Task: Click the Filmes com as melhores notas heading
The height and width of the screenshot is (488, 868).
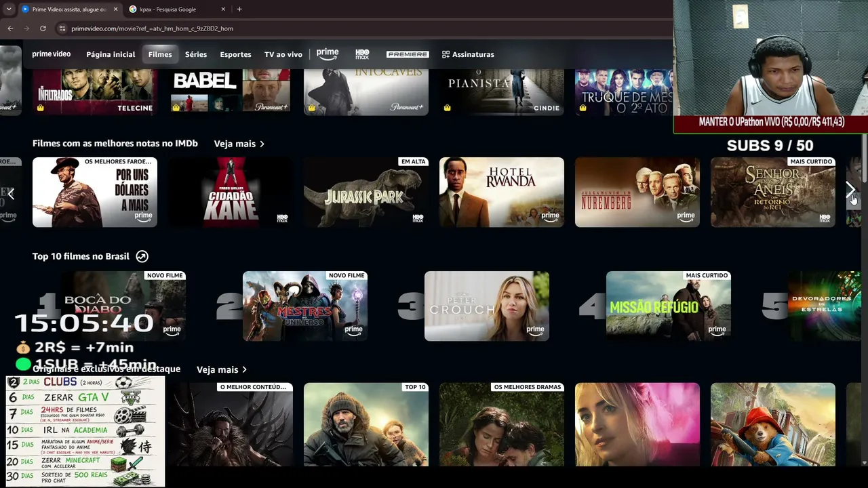Action: point(115,144)
